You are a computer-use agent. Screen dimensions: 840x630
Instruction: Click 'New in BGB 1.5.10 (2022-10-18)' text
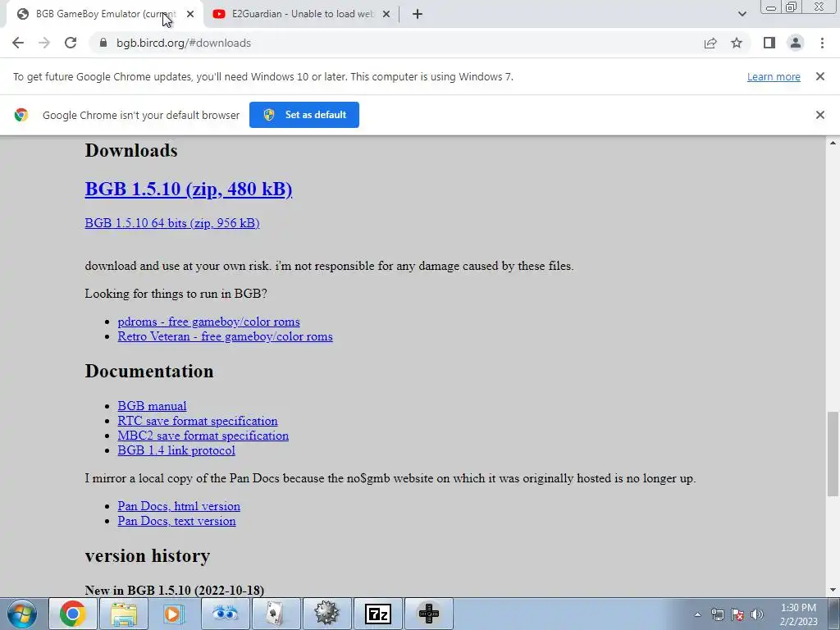tap(175, 591)
